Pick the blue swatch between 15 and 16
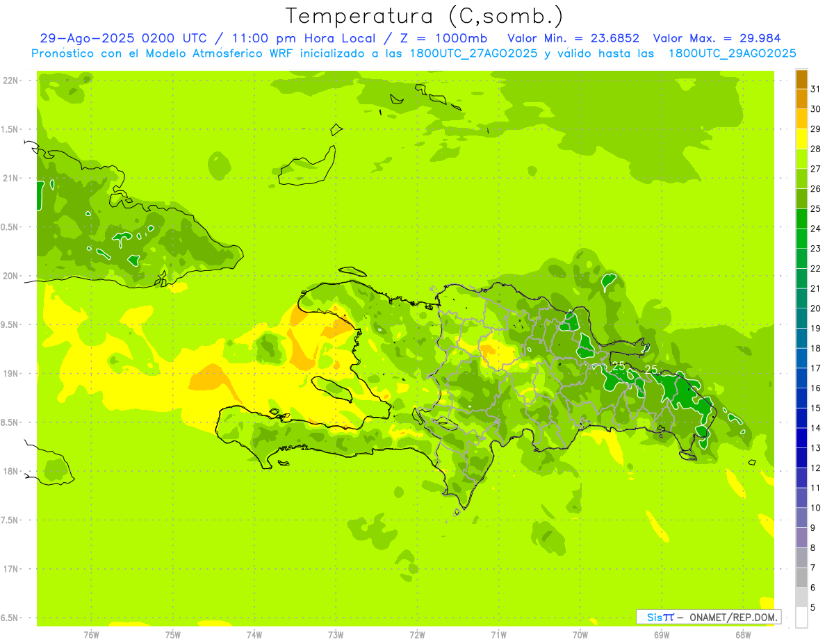This screenshot has width=834, height=644. (801, 398)
